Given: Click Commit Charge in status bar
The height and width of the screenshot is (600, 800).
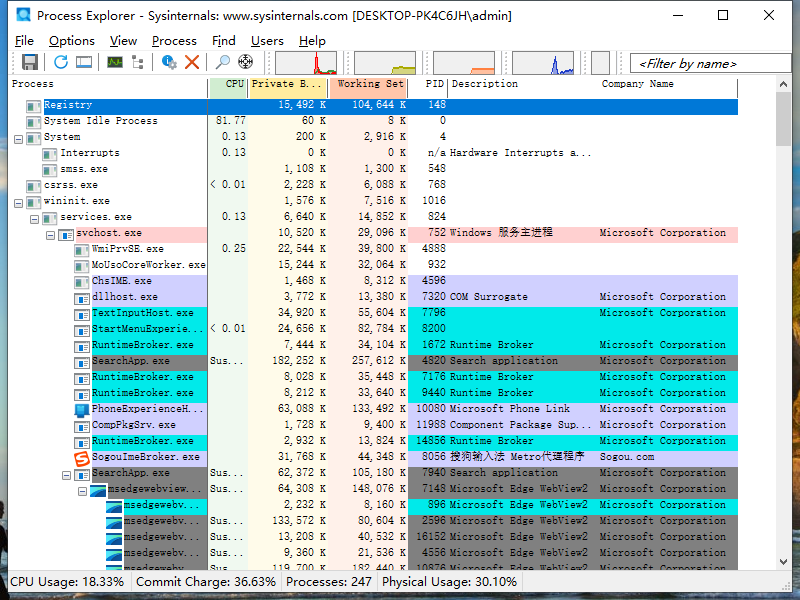Looking at the screenshot, I should (206, 582).
